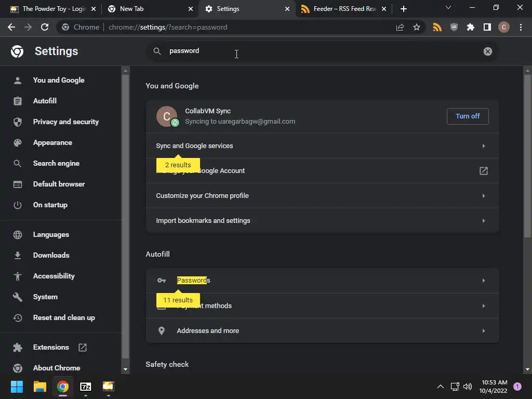Expand the Payment methods row arrow
532x399 pixels.
484,305
